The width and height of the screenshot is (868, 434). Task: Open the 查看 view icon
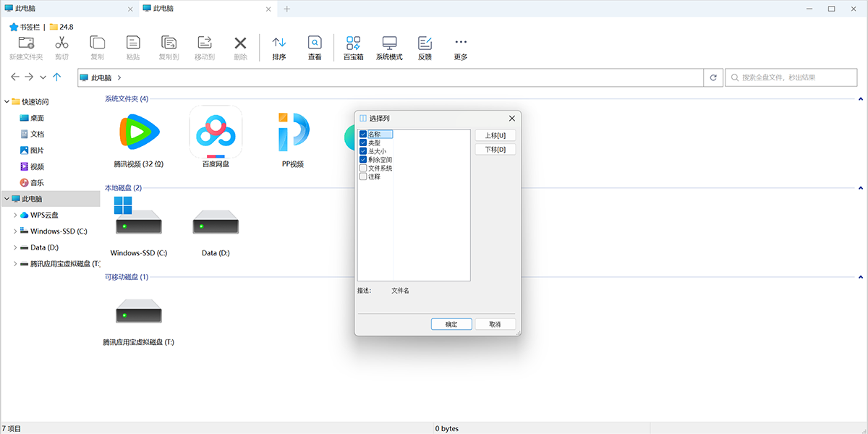pyautogui.click(x=315, y=43)
